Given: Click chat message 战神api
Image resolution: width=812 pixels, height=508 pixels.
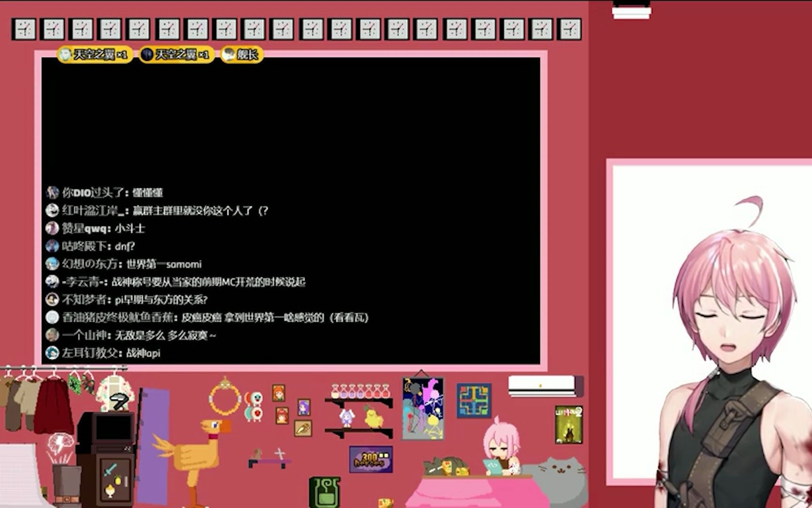Looking at the screenshot, I should [143, 353].
